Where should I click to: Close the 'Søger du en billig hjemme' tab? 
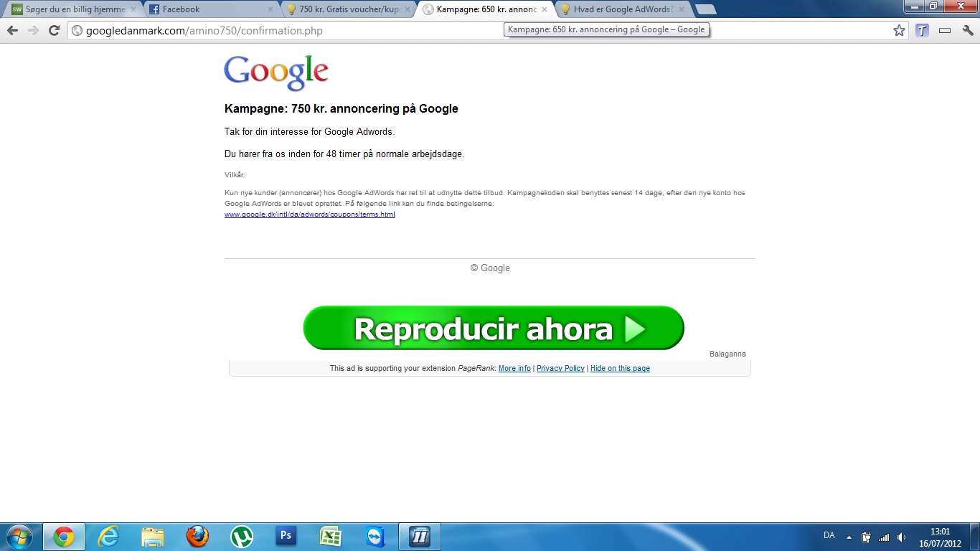pyautogui.click(x=133, y=9)
